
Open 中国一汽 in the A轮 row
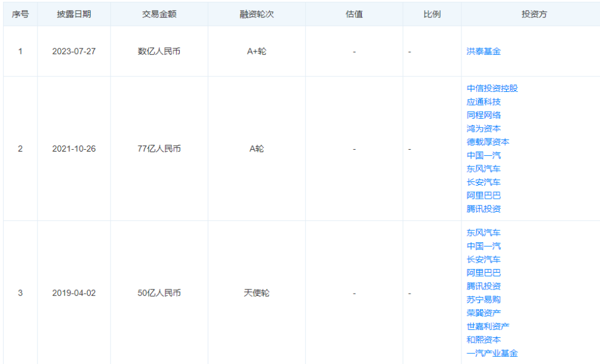(484, 155)
